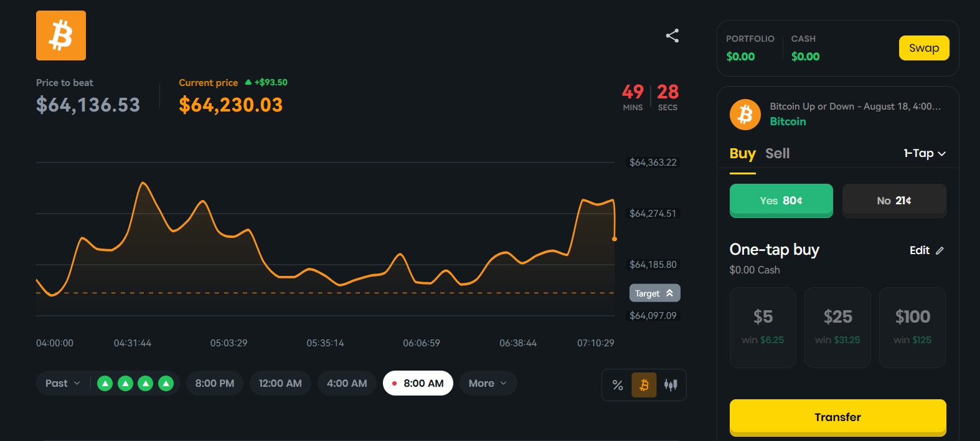
Task: Click the +$93.50 change indicator
Action: 266,82
